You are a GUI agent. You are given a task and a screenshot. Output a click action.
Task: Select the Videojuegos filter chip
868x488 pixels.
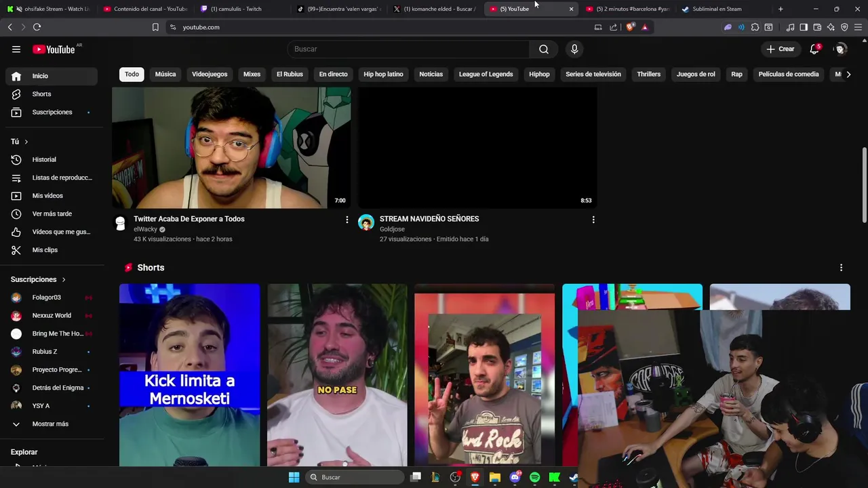[210, 75]
